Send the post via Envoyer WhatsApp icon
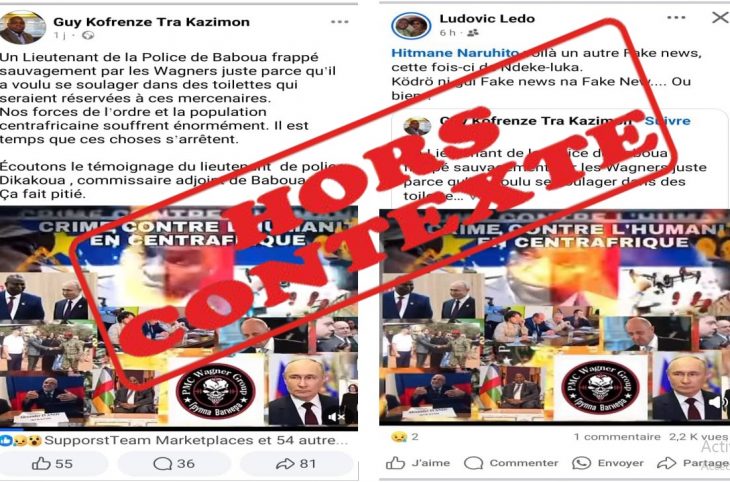The height and width of the screenshot is (482, 730). 608,463
